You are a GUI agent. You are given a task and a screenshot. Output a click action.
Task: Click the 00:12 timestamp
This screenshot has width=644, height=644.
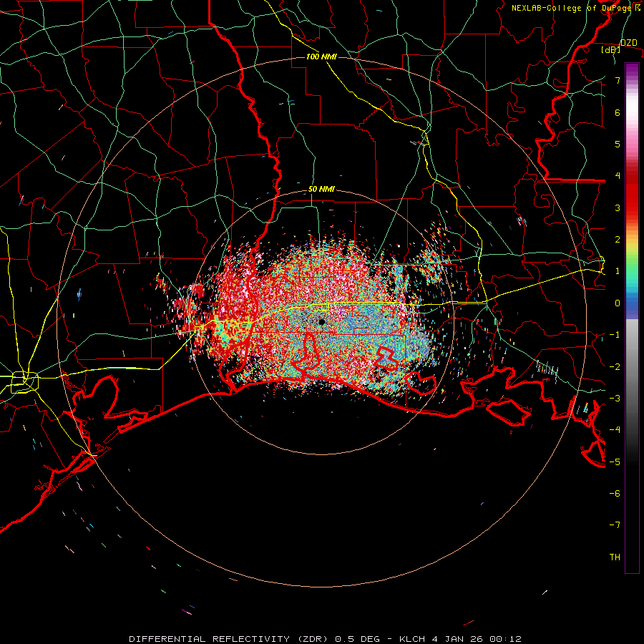coord(506,639)
